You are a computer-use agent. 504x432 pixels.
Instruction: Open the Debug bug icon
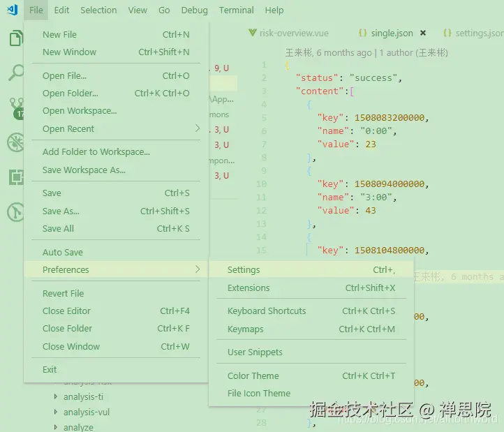coord(15,142)
